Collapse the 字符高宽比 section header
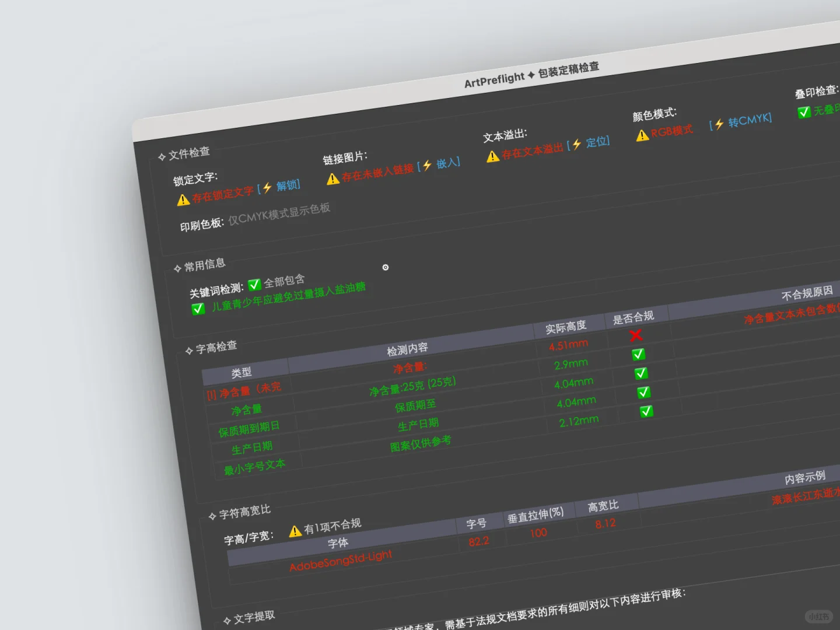This screenshot has width=840, height=630. click(240, 513)
